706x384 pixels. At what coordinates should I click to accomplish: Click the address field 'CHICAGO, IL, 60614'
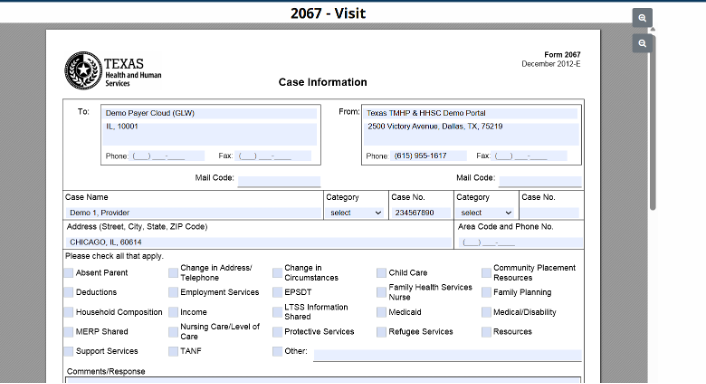(x=258, y=242)
